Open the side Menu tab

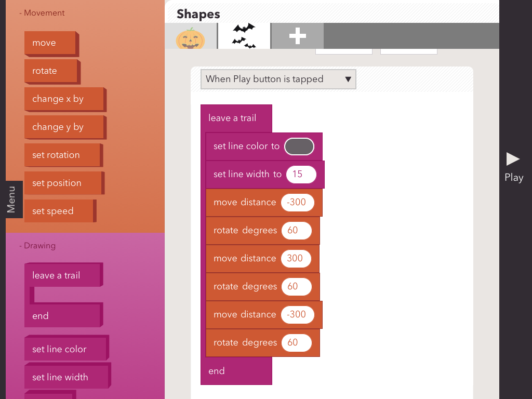11,199
